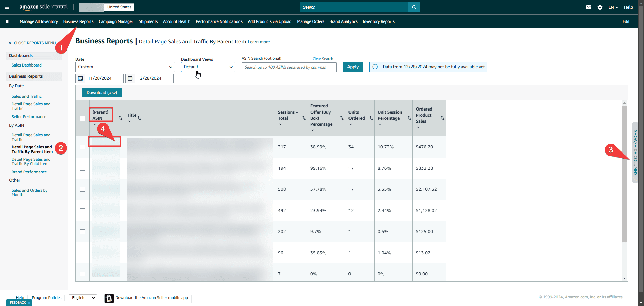Sort by Units Ordered arrows
644x306 pixels.
[x=371, y=118]
